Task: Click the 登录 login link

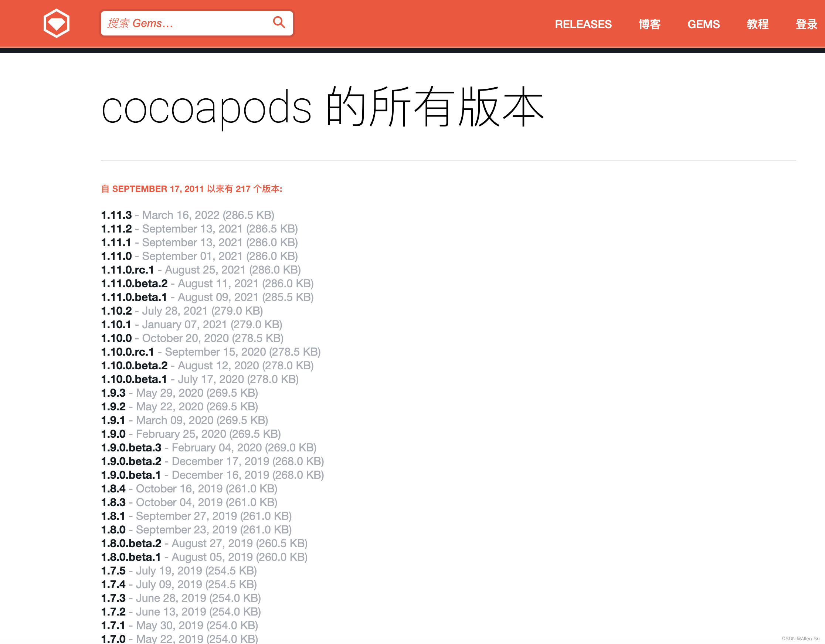Action: [x=806, y=24]
